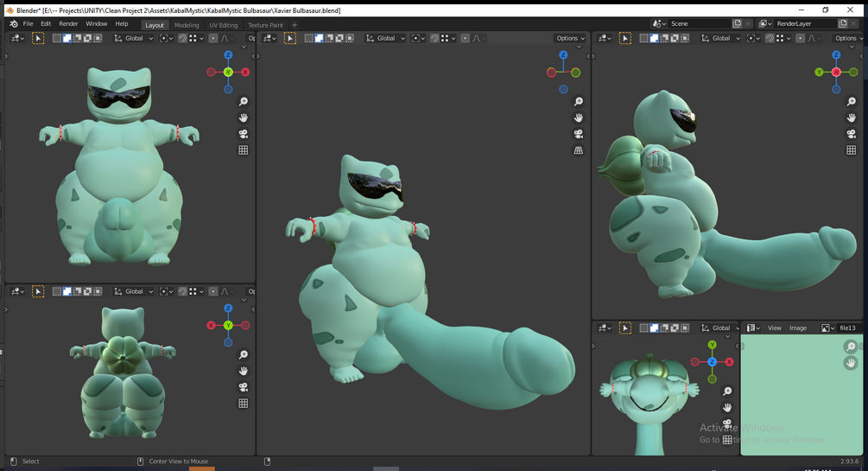This screenshot has height=471, width=868.
Task: Pan hand icon in the center viewport
Action: click(579, 118)
